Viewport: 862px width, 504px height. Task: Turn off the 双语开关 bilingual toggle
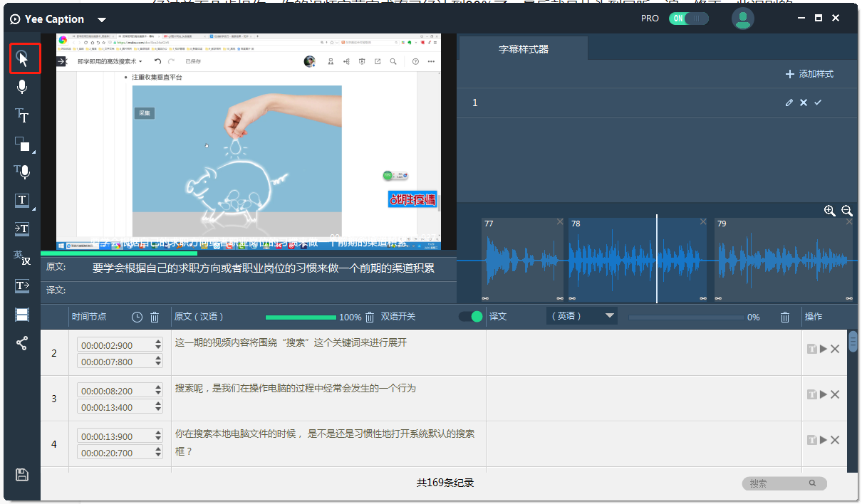click(x=469, y=316)
